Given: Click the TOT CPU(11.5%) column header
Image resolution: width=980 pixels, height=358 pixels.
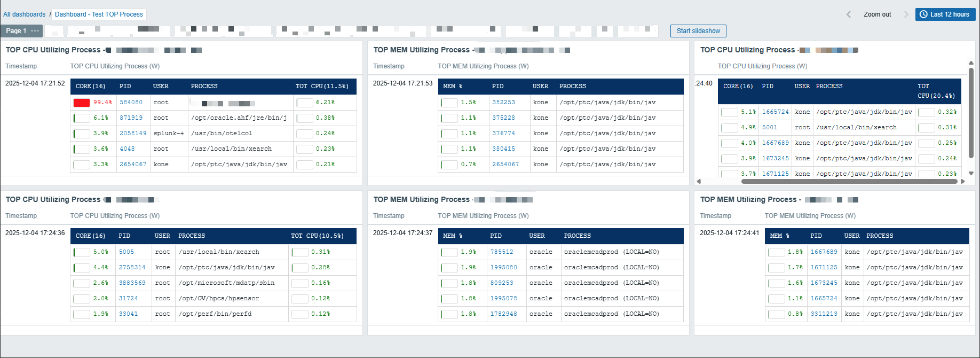Looking at the screenshot, I should pos(322,87).
